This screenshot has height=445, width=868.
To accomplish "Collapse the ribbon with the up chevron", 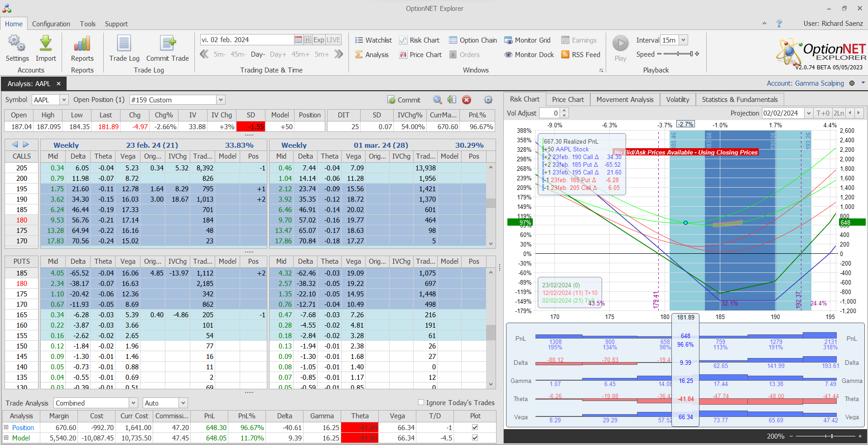I will point(764,24).
